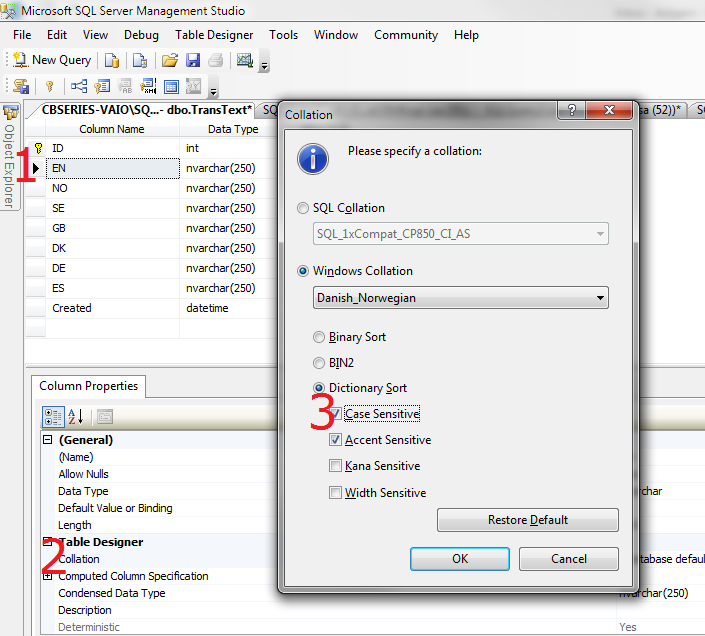
Task: Select the Windows Collation radio button
Action: (x=303, y=271)
